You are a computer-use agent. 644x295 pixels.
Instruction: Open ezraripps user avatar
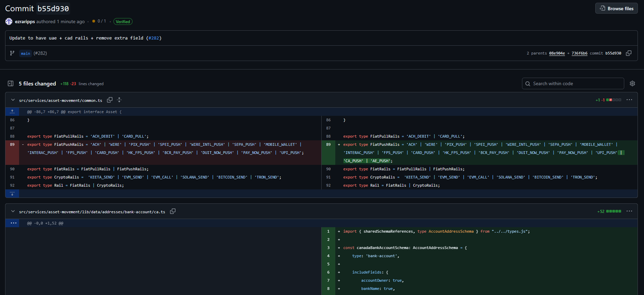pyautogui.click(x=9, y=21)
